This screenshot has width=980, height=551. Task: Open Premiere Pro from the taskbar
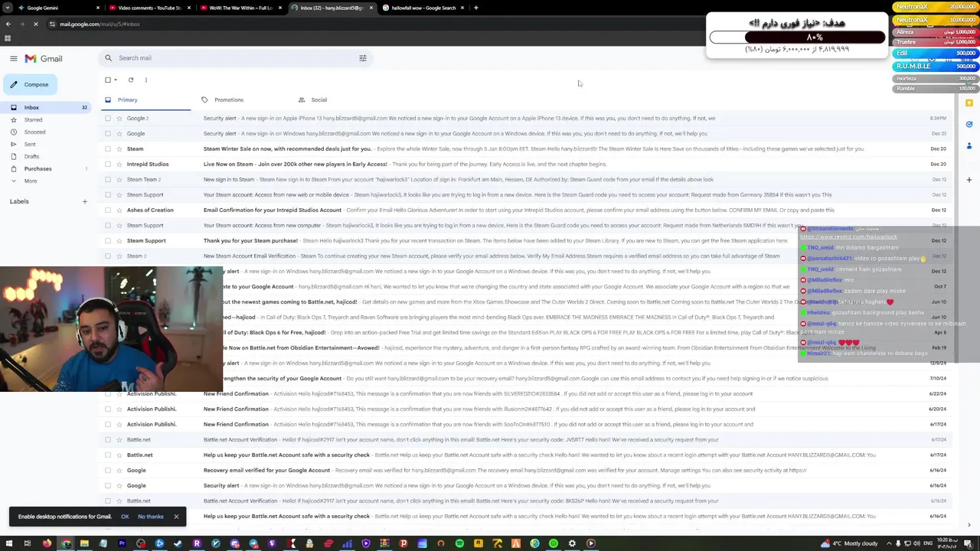[x=122, y=543]
